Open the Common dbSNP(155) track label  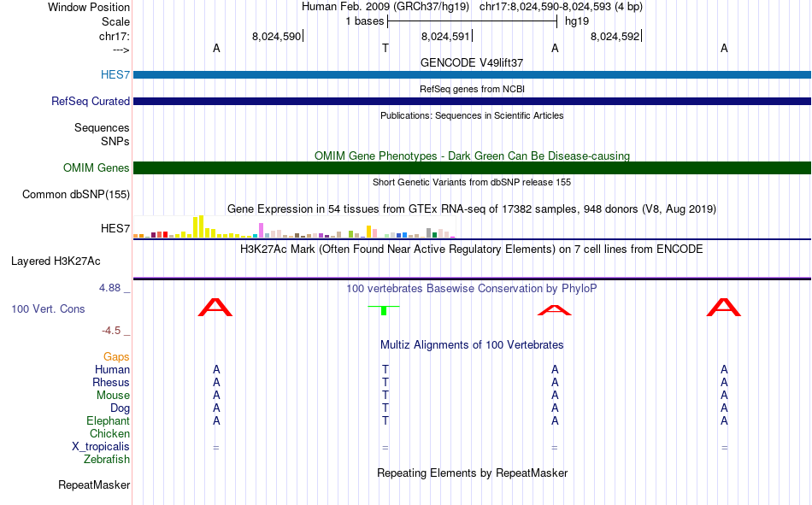(75, 194)
